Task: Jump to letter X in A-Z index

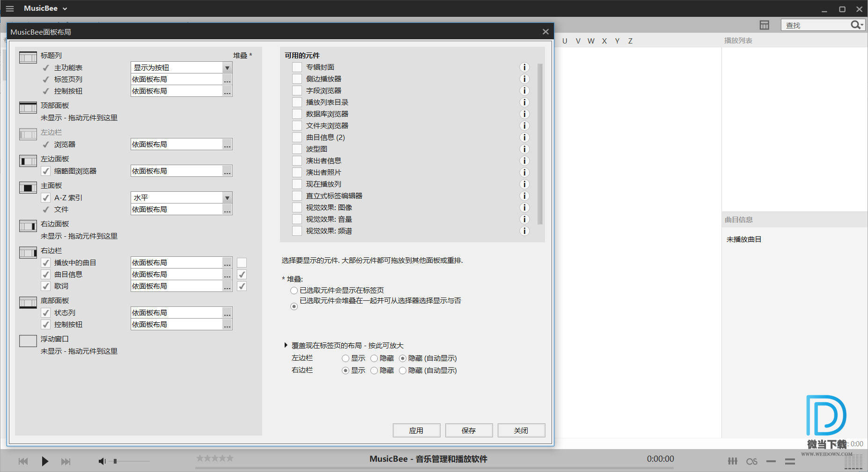Action: pos(604,41)
